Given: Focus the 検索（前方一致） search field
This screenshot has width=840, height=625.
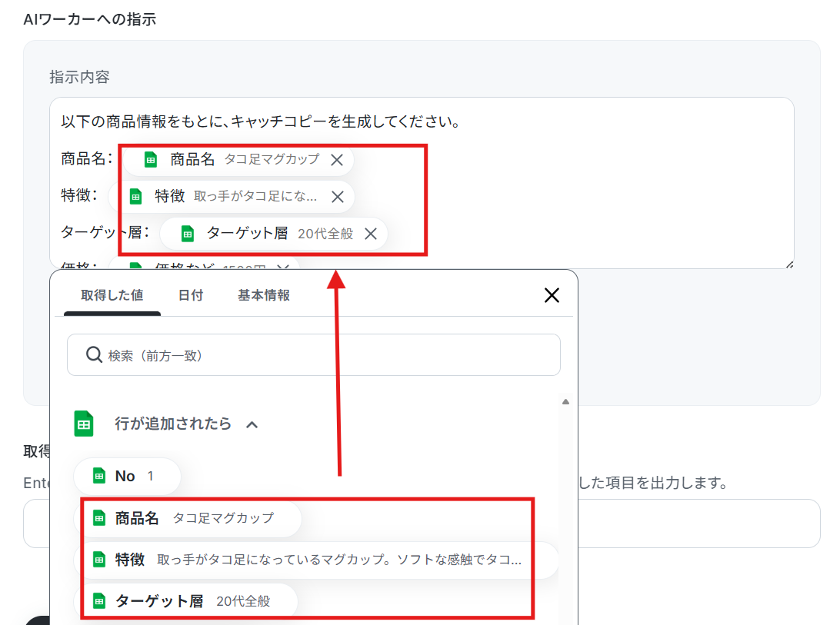Looking at the screenshot, I should tap(313, 354).
